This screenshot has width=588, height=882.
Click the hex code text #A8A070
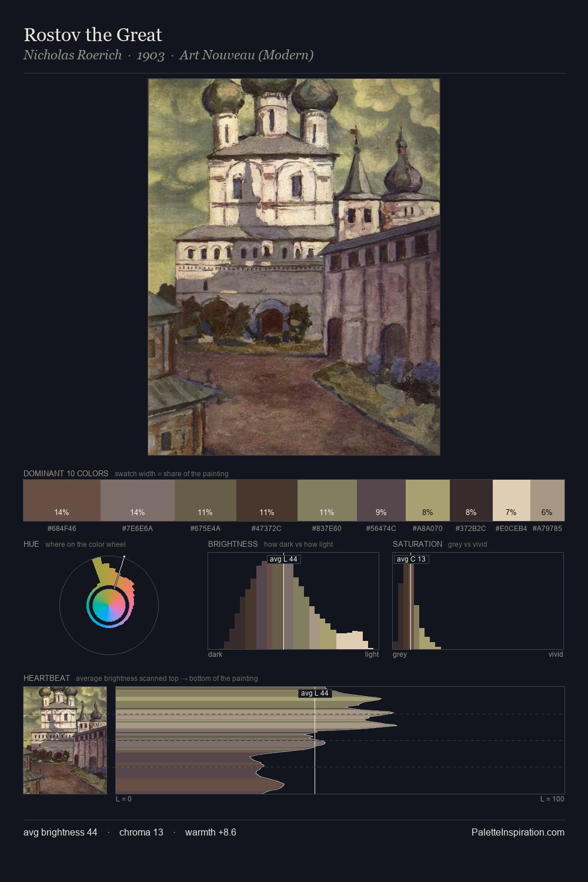(427, 529)
